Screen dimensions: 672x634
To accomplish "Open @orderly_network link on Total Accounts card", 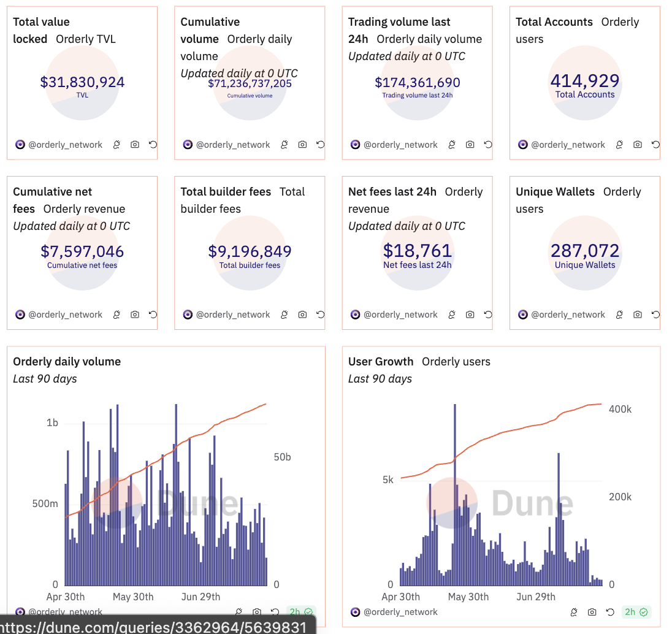I will [x=568, y=145].
